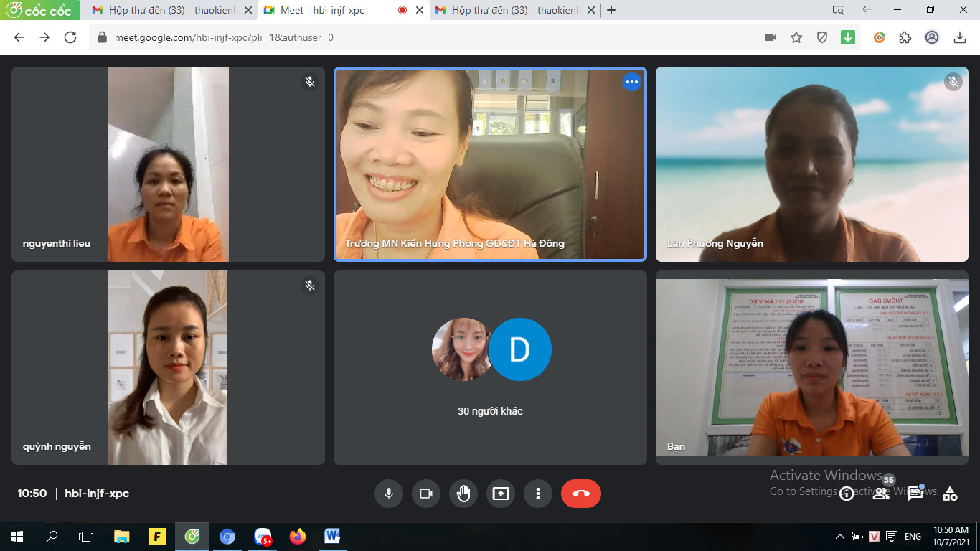Screen dimensions: 980x551
Task: Click the green download arrow icon in address bar
Action: point(848,37)
